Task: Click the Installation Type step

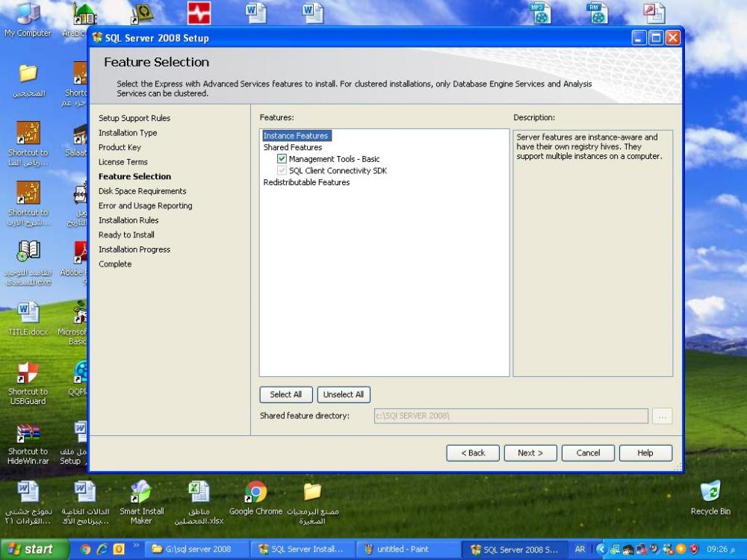Action: (x=128, y=133)
